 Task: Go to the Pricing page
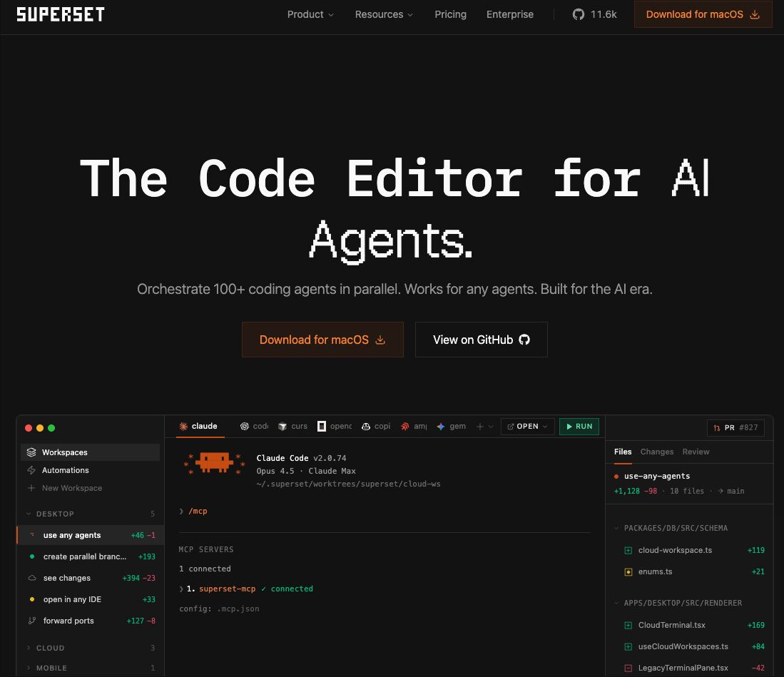[451, 14]
